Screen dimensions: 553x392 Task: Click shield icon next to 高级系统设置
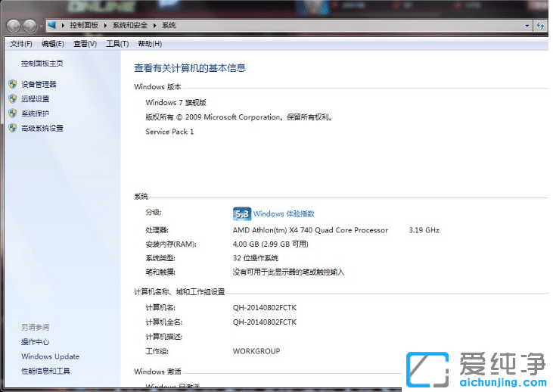tap(13, 128)
